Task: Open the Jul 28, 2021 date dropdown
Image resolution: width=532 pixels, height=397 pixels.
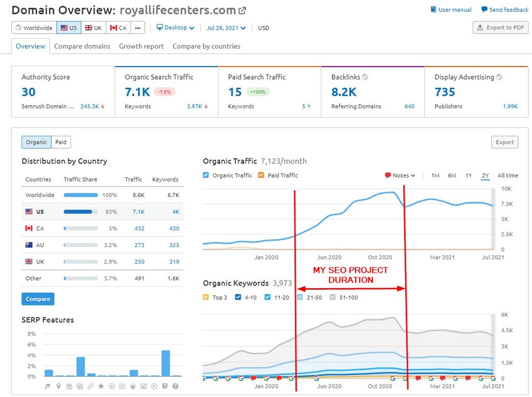Action: (x=226, y=28)
